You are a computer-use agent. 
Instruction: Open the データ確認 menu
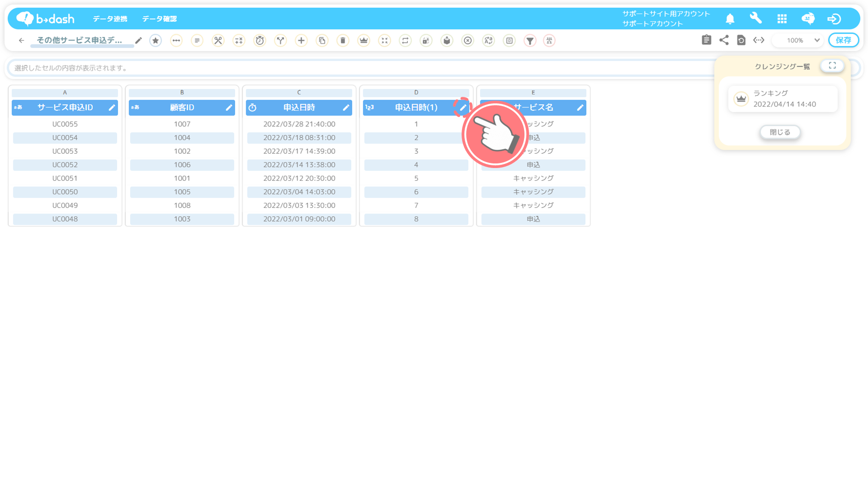pos(159,19)
